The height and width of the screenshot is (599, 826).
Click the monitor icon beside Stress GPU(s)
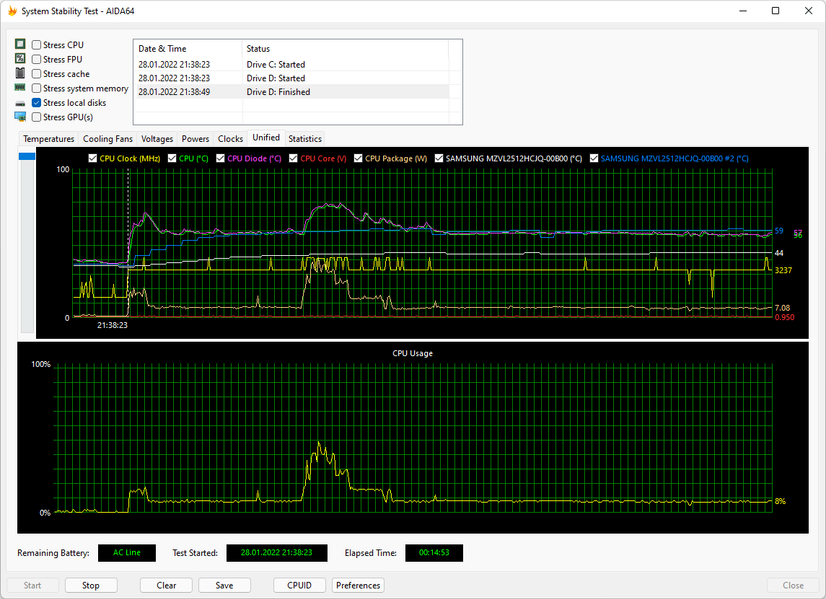[20, 117]
